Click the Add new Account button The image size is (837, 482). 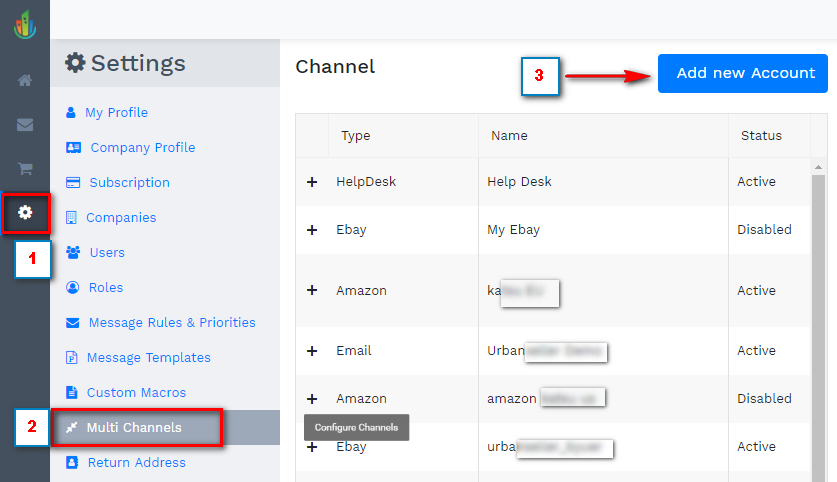click(x=745, y=73)
